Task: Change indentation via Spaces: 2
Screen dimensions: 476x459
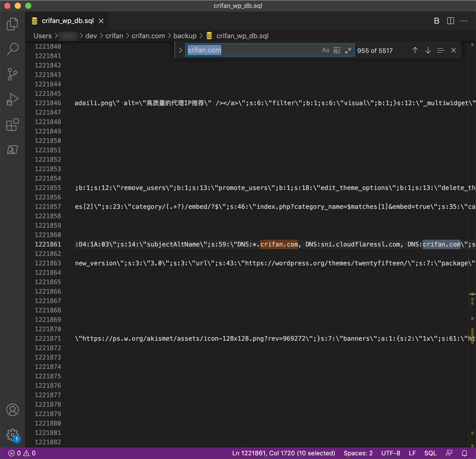Action: coord(358,453)
